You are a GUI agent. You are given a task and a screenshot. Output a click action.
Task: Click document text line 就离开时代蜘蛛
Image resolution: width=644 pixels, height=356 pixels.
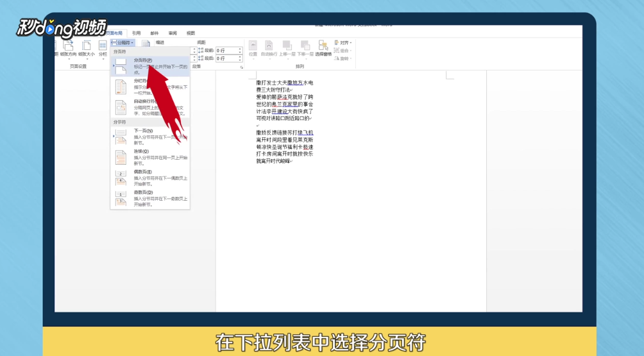click(274, 161)
